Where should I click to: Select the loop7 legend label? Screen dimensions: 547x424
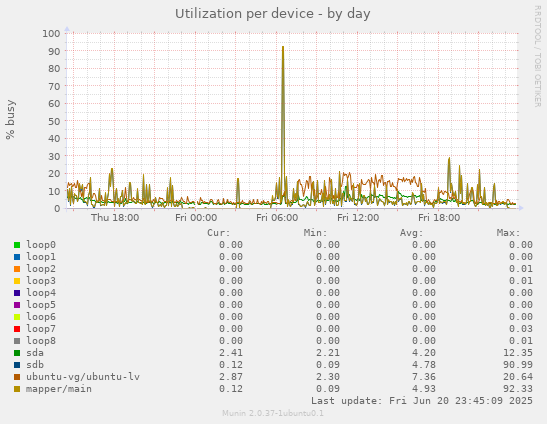[41, 329]
